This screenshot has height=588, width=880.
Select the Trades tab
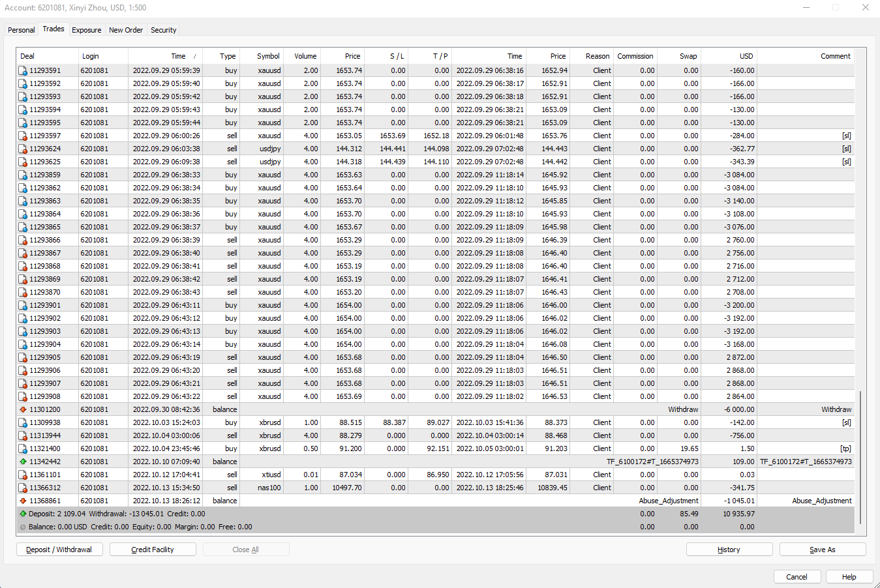(53, 29)
